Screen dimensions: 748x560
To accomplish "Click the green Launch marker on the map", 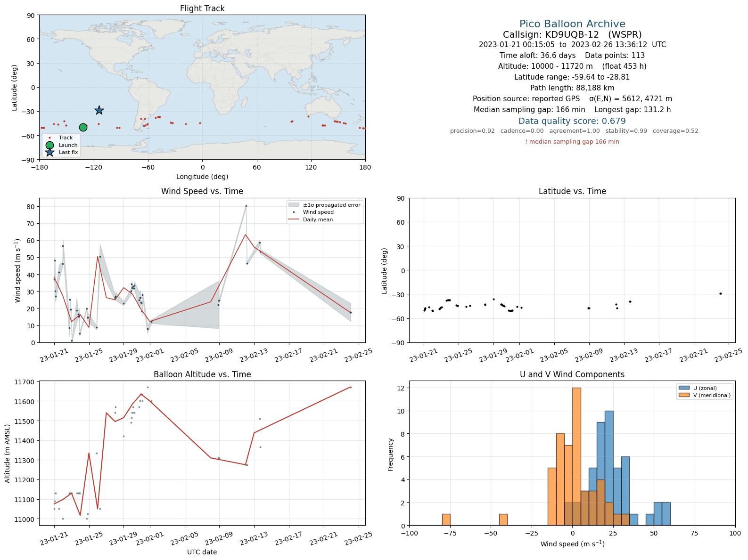I will click(x=83, y=127).
